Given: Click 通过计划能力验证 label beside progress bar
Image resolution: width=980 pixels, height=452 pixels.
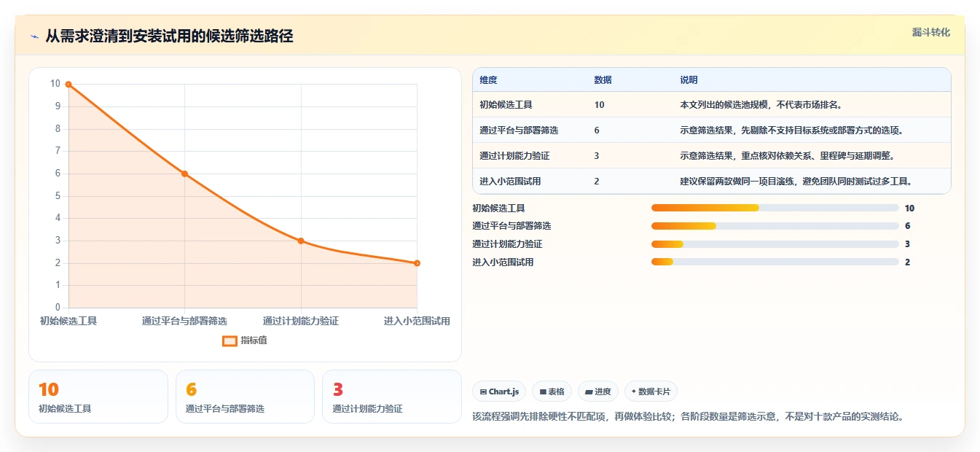Looking at the screenshot, I should 507,244.
